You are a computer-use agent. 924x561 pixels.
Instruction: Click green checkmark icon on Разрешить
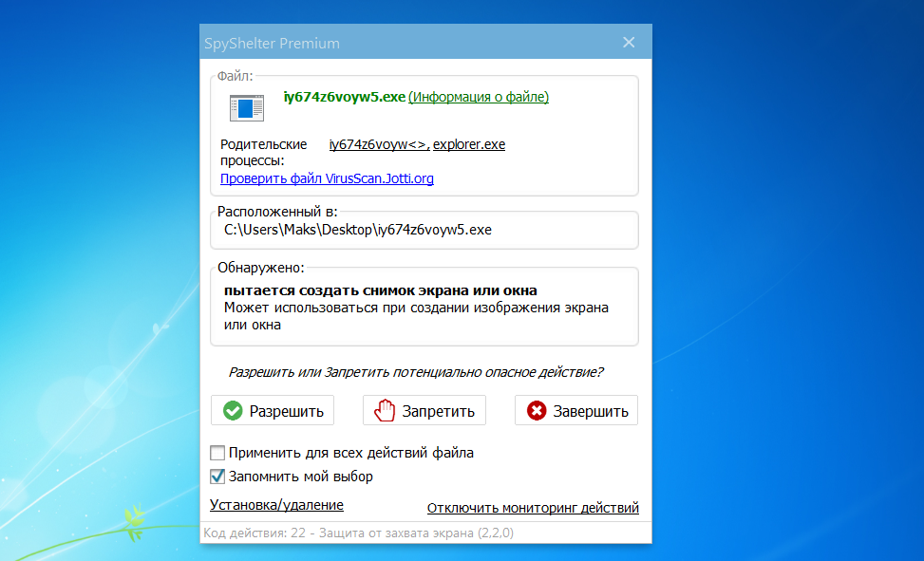coord(233,411)
